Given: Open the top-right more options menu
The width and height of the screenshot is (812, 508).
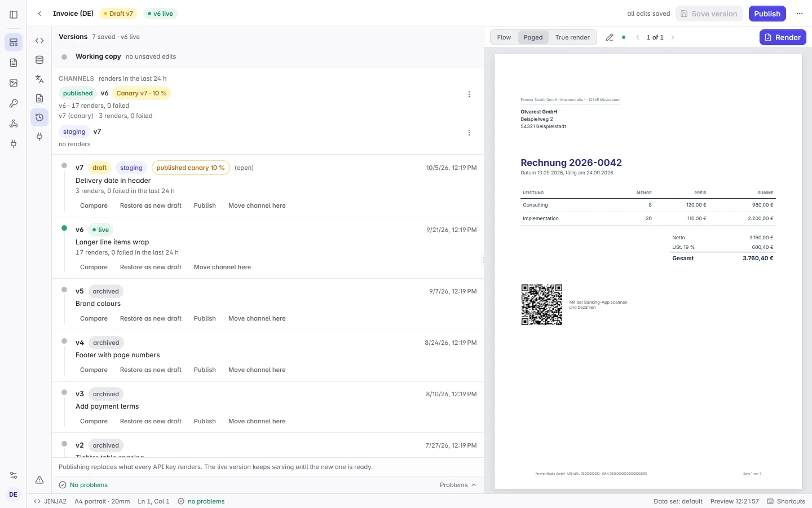Looking at the screenshot, I should point(800,14).
